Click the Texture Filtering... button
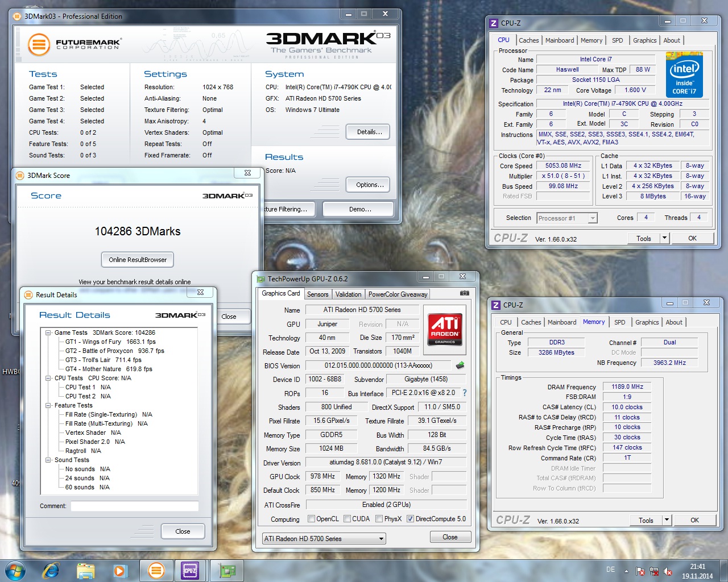This screenshot has height=582, width=728. pyautogui.click(x=290, y=209)
